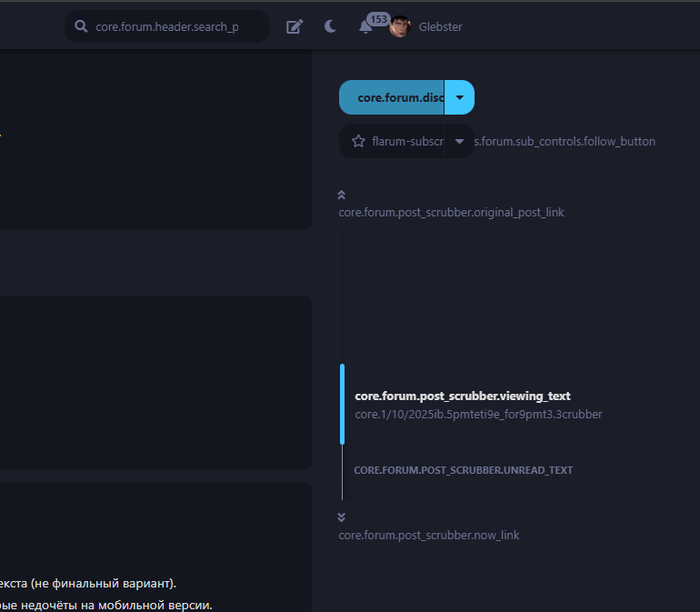Focus the core.forum.header.search_p search field
The width and height of the screenshot is (700, 612).
pos(166,26)
